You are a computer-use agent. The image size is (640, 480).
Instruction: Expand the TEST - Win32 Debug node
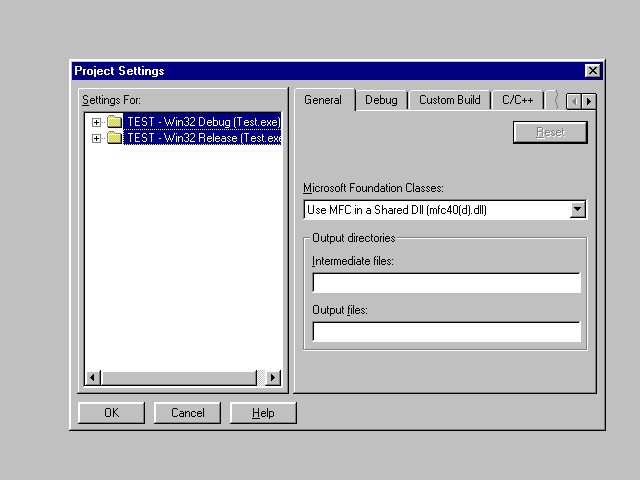(97, 122)
